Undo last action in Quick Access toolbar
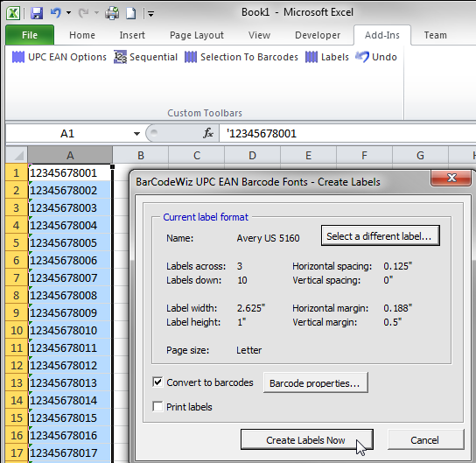The image size is (476, 463). pos(55,13)
